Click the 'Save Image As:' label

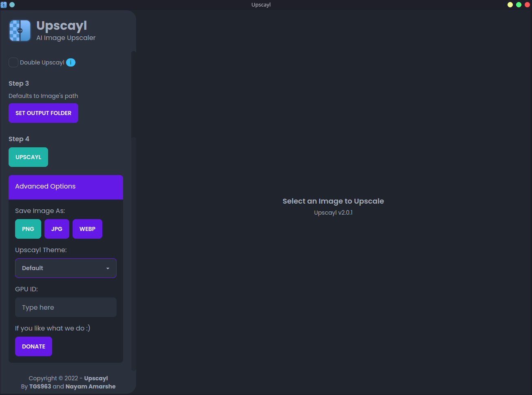[x=40, y=211]
